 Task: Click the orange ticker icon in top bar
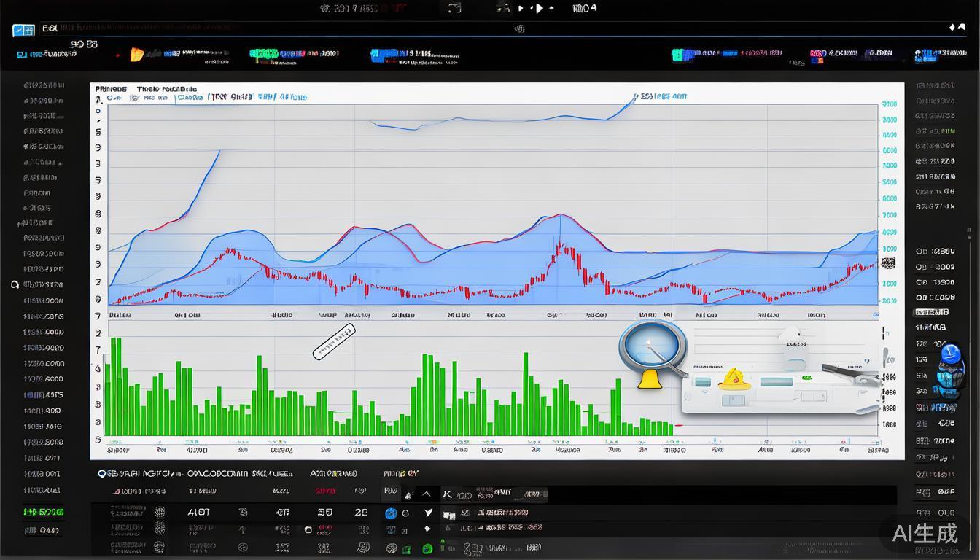(x=136, y=54)
